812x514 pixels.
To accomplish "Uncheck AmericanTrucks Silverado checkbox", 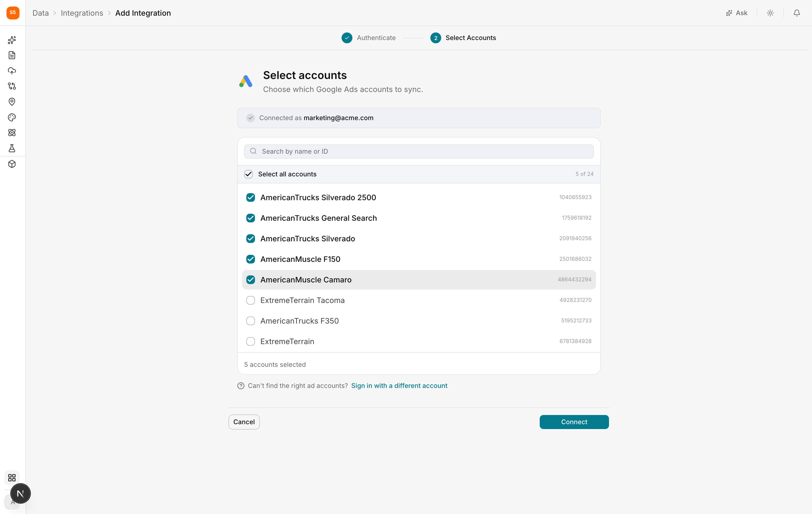I will pyautogui.click(x=251, y=239).
